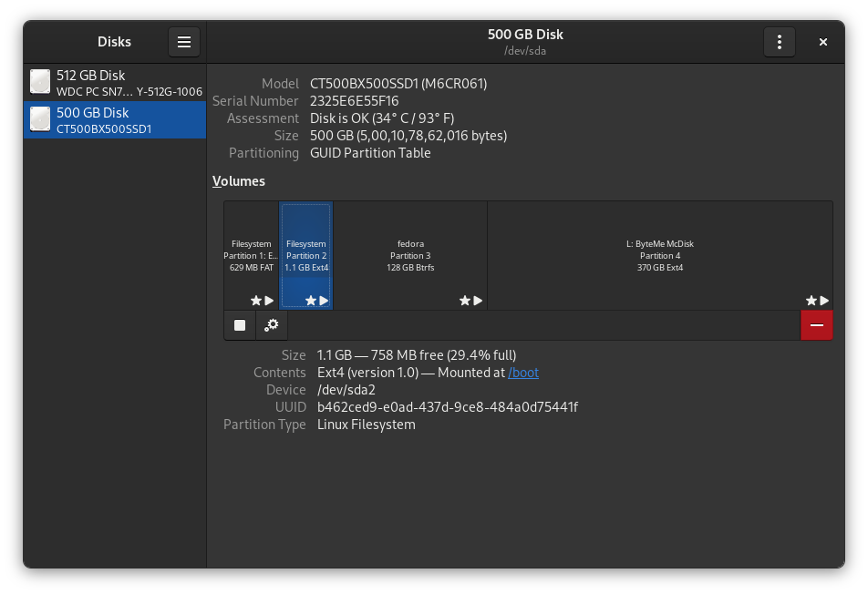Select Partition 2 1.1 GB Ext4 volume
868x594 pixels.
(x=306, y=255)
